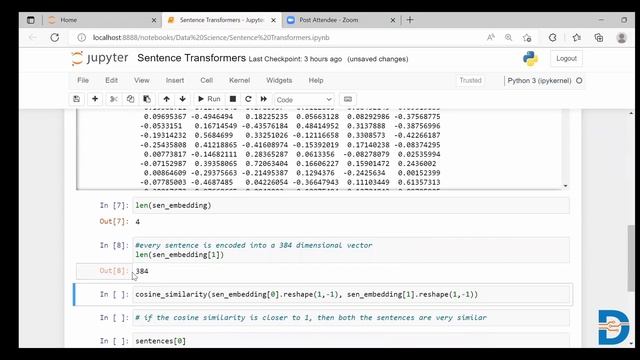Click the len(sen_embedding) code cell
Screen dimensions: 640x360
point(351,205)
